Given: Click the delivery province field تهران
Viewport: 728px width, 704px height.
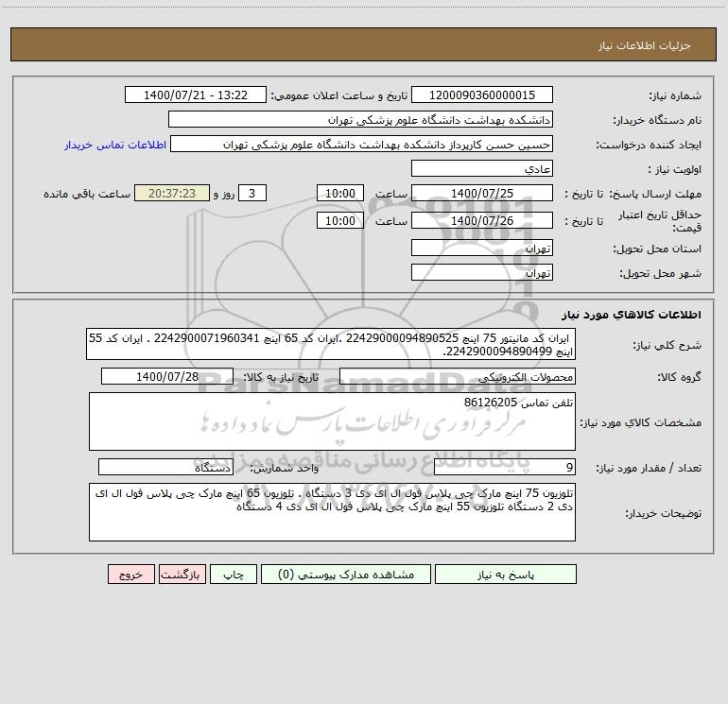Looking at the screenshot, I should 482,248.
